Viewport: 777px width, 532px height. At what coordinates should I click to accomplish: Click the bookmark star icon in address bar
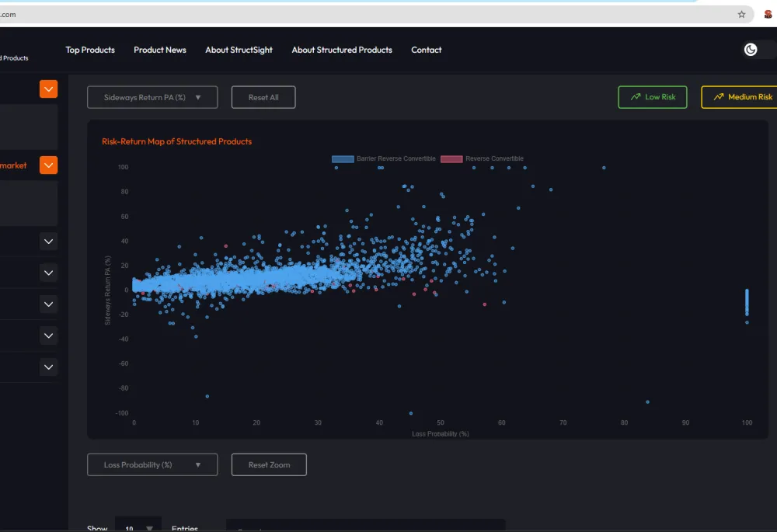click(x=741, y=14)
